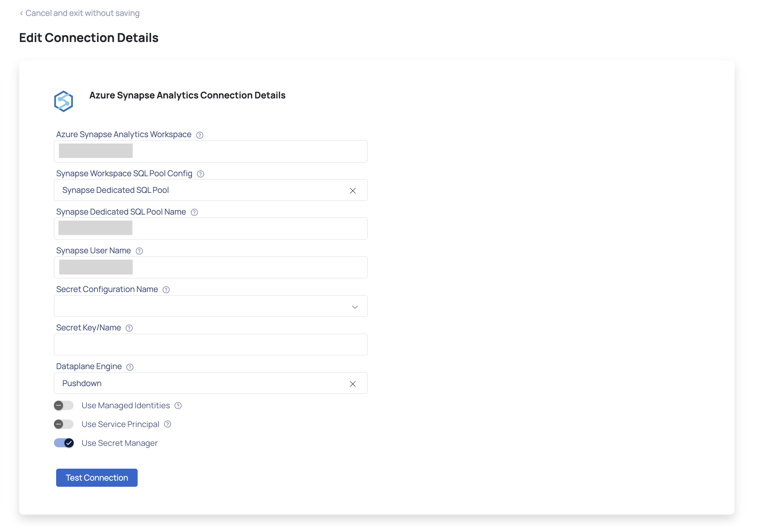Click the Secret Key/Name label
This screenshot has width=757, height=532.
click(x=89, y=328)
